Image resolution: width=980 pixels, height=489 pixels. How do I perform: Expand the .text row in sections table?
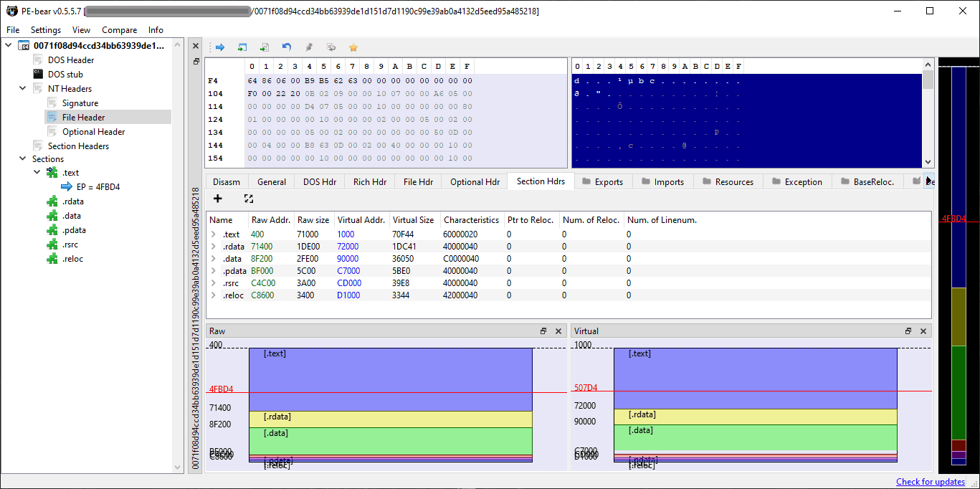coord(214,234)
